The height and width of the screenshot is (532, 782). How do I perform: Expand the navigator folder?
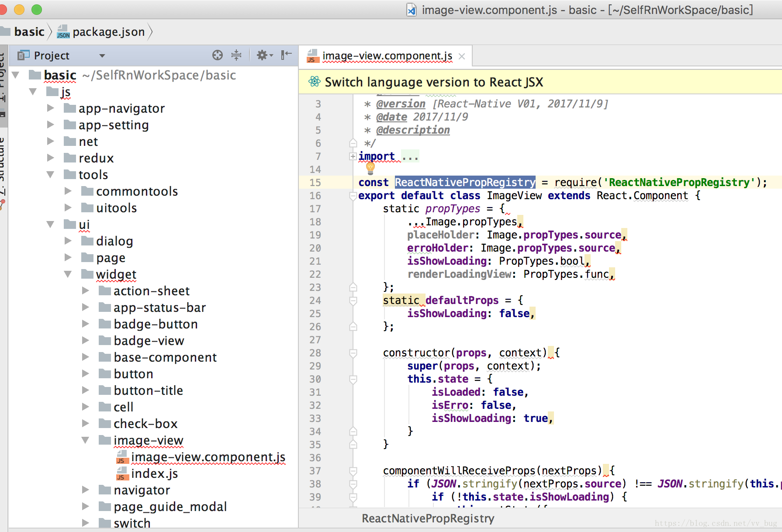coord(86,490)
